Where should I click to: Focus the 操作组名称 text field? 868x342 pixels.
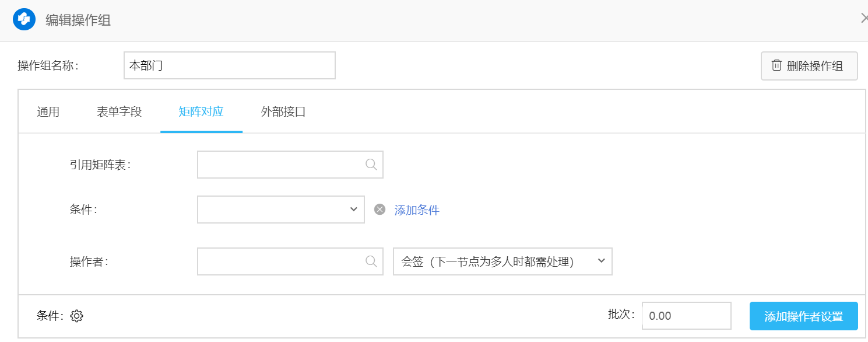(x=230, y=65)
